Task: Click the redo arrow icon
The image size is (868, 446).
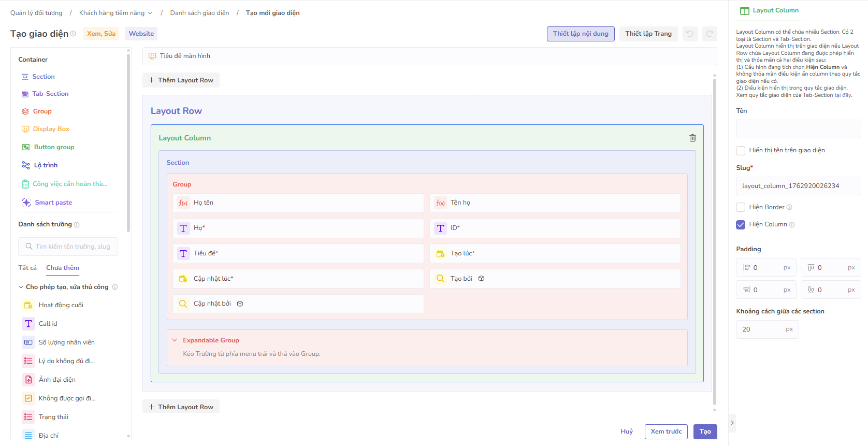Action: (x=710, y=34)
